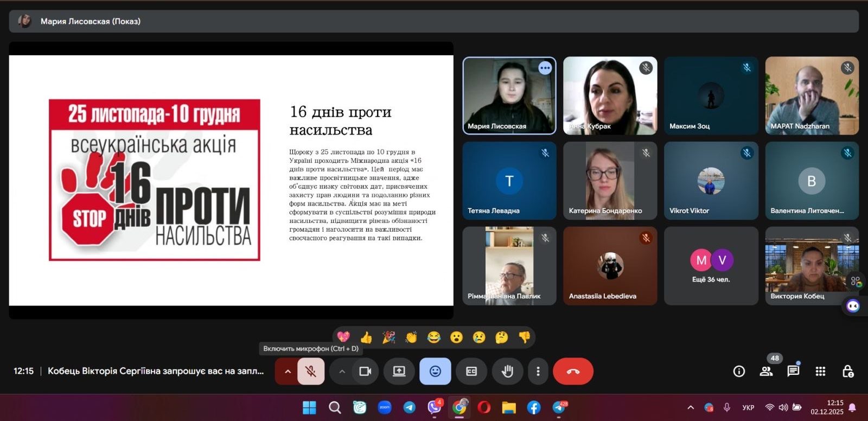This screenshot has height=421, width=868.
Task: Open the notification bell in system tray
Action: (x=852, y=407)
